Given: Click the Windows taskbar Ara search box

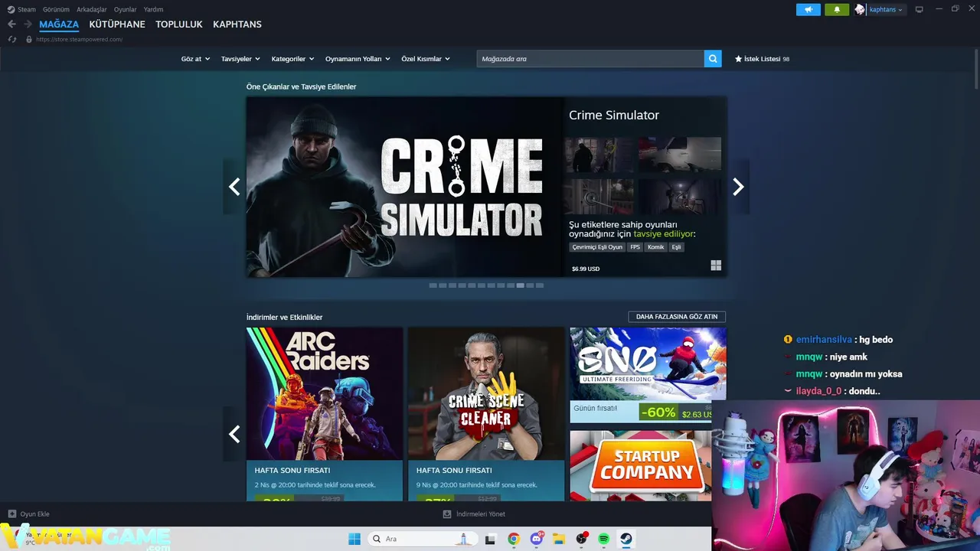Looking at the screenshot, I should 423,539.
